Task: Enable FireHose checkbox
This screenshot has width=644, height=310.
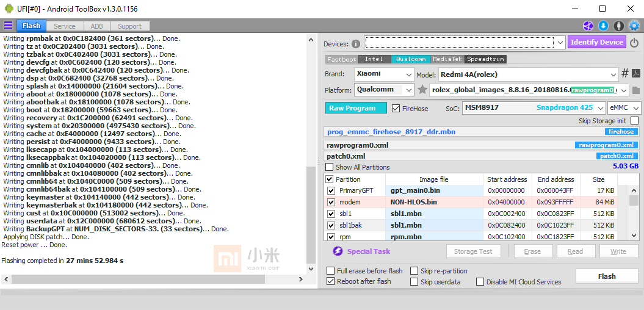Action: 396,109
